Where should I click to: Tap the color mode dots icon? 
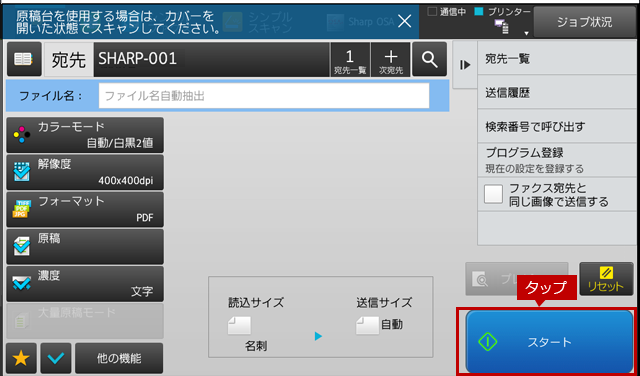coord(22,135)
